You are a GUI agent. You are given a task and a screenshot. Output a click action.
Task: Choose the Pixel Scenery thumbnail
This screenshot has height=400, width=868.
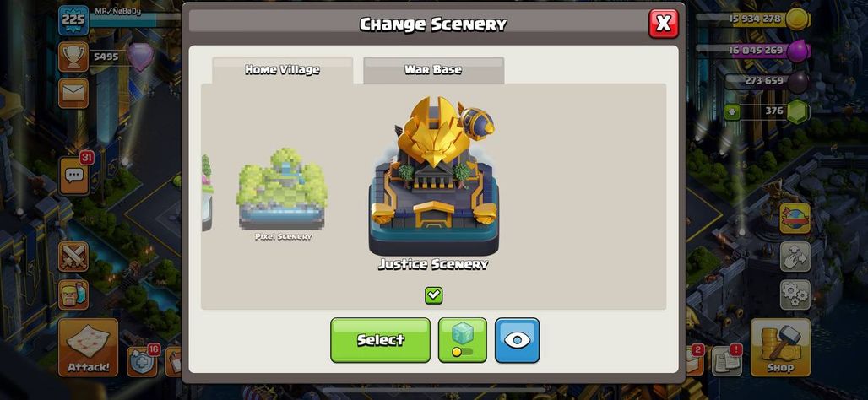[282, 193]
